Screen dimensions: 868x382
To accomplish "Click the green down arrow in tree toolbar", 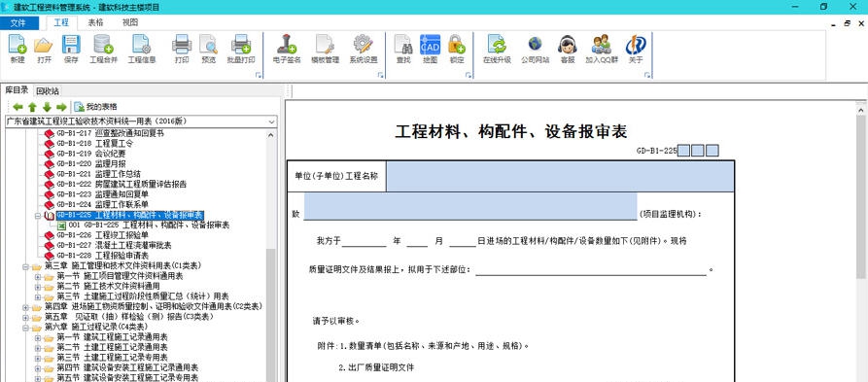I will (47, 107).
